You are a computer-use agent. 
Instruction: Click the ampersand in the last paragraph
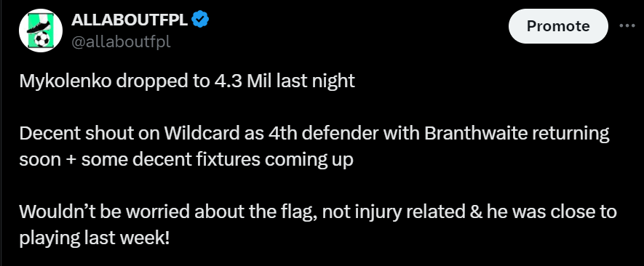[477, 212]
